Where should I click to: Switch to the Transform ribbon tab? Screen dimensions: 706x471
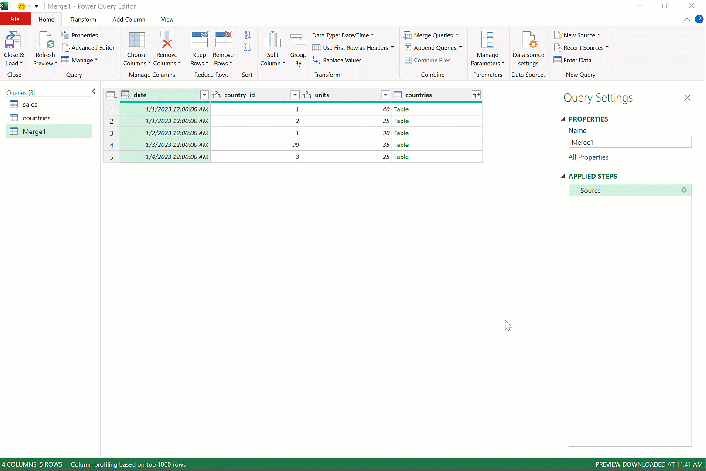[x=83, y=19]
